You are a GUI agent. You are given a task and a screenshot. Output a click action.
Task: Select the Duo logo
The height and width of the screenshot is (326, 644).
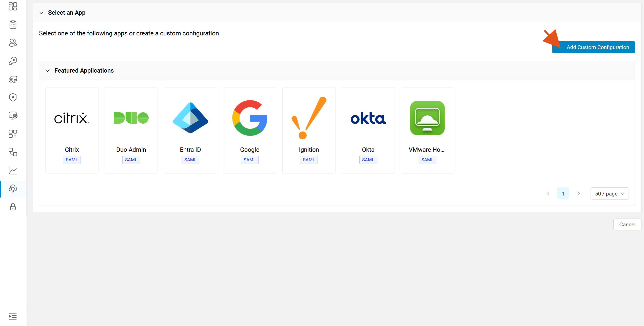131,118
